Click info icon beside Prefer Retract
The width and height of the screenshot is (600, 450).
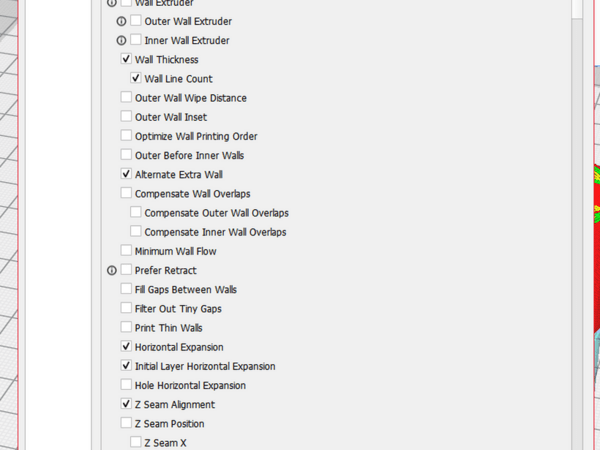coord(112,270)
